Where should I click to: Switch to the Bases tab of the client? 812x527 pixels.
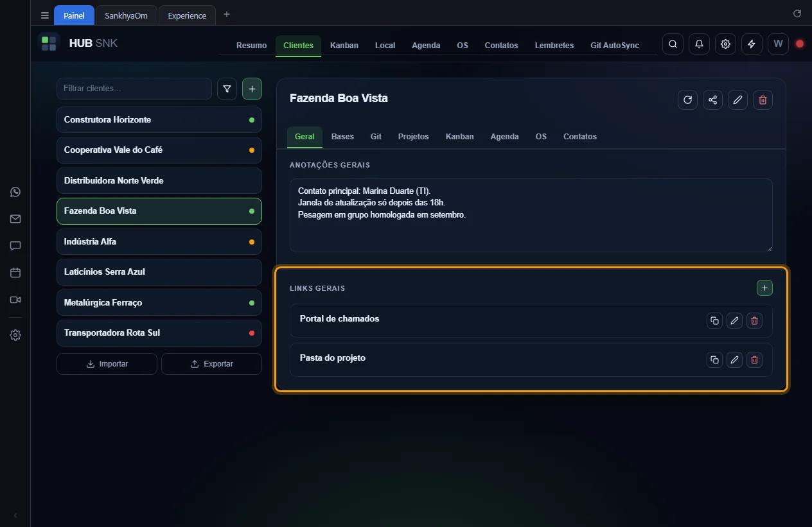click(342, 137)
